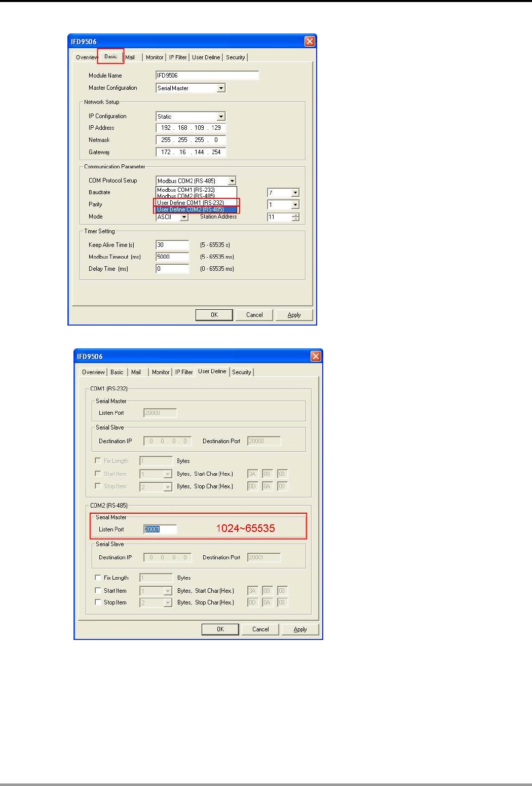Choose Modbus COM1 (RS-232) option
The height and width of the screenshot is (786, 532).
[196, 190]
